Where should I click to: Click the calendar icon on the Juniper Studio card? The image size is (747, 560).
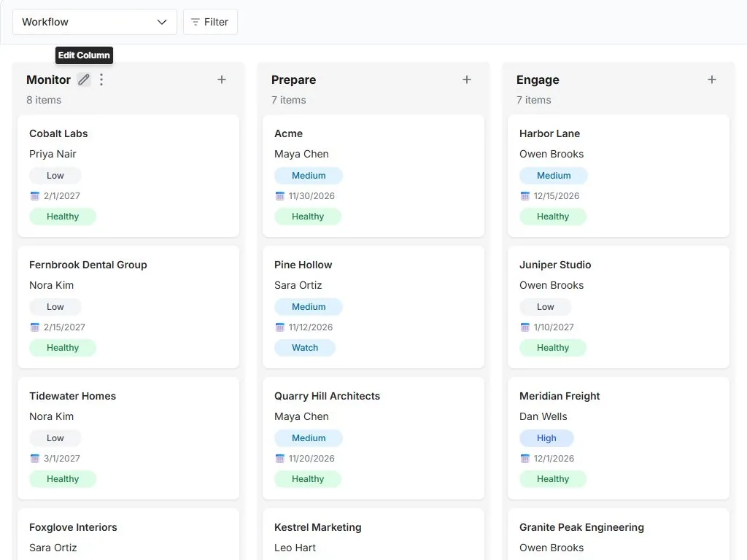pos(525,327)
